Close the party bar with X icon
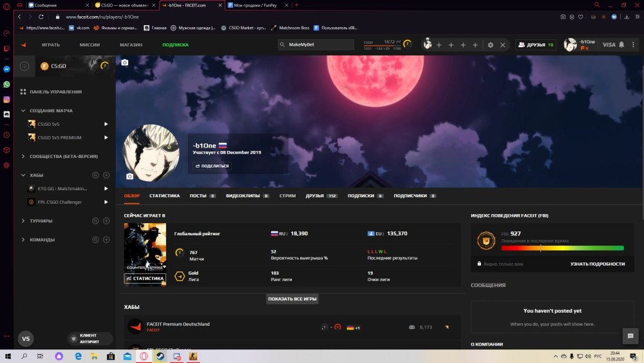644x363 pixels. pos(503,44)
